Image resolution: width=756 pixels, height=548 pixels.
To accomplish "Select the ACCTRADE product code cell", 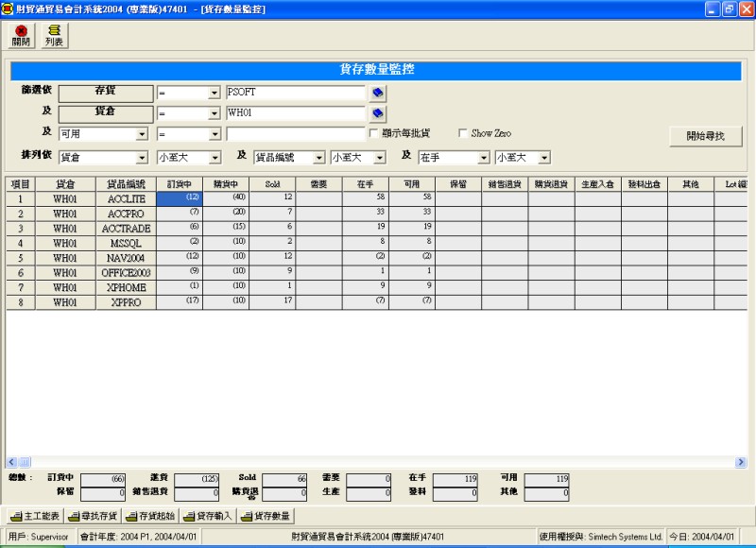I will pyautogui.click(x=126, y=229).
